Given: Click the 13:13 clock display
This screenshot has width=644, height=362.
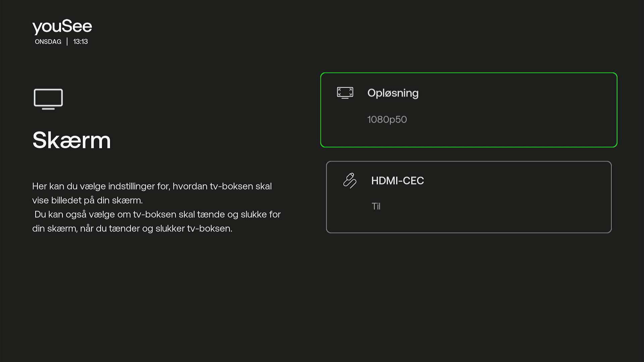Looking at the screenshot, I should (x=80, y=42).
